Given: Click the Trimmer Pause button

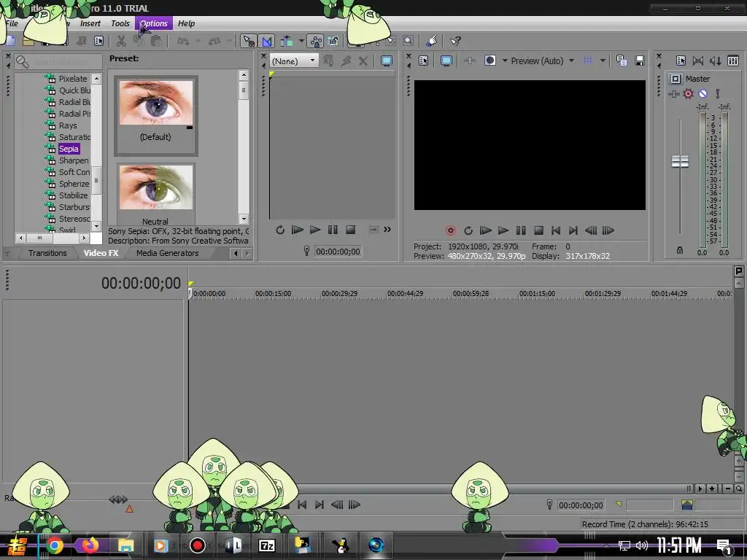Looking at the screenshot, I should tap(333, 230).
